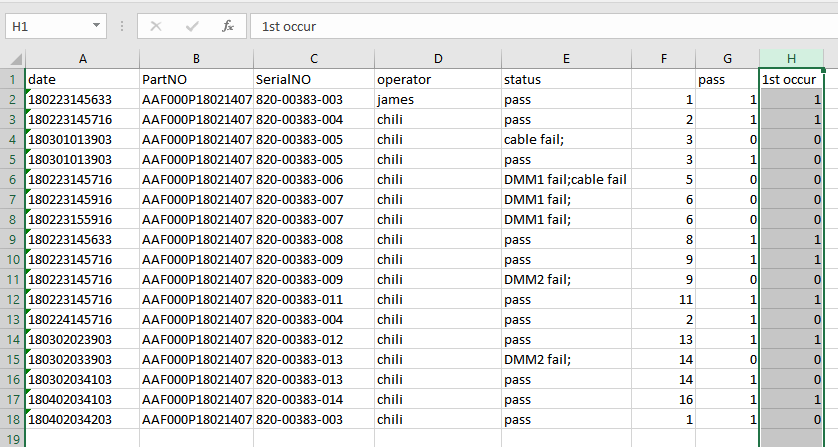838x447 pixels.
Task: Click column F cell with value 11
Action: (x=663, y=299)
